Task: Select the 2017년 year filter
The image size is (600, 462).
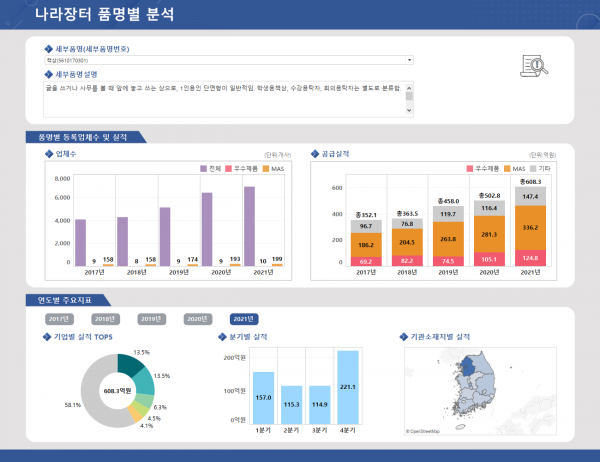Action: point(60,318)
